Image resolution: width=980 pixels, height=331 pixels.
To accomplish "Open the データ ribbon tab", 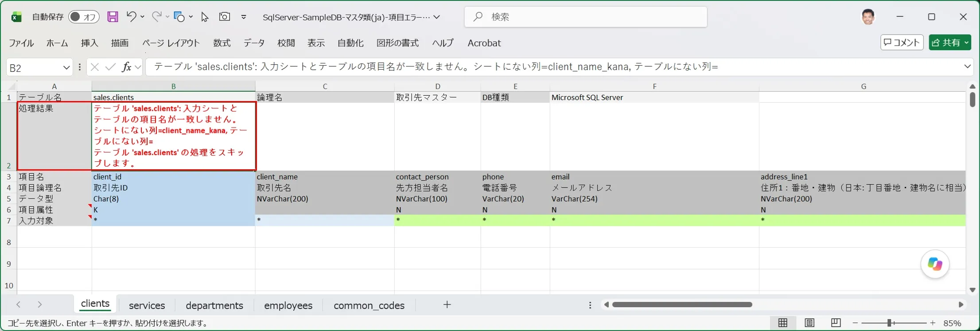I will tap(254, 43).
